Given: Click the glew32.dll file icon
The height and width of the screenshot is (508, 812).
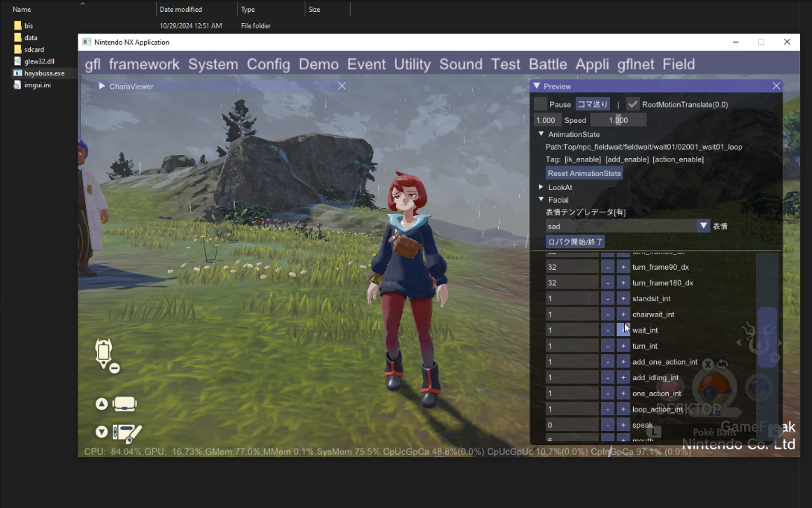Looking at the screenshot, I should tap(17, 61).
